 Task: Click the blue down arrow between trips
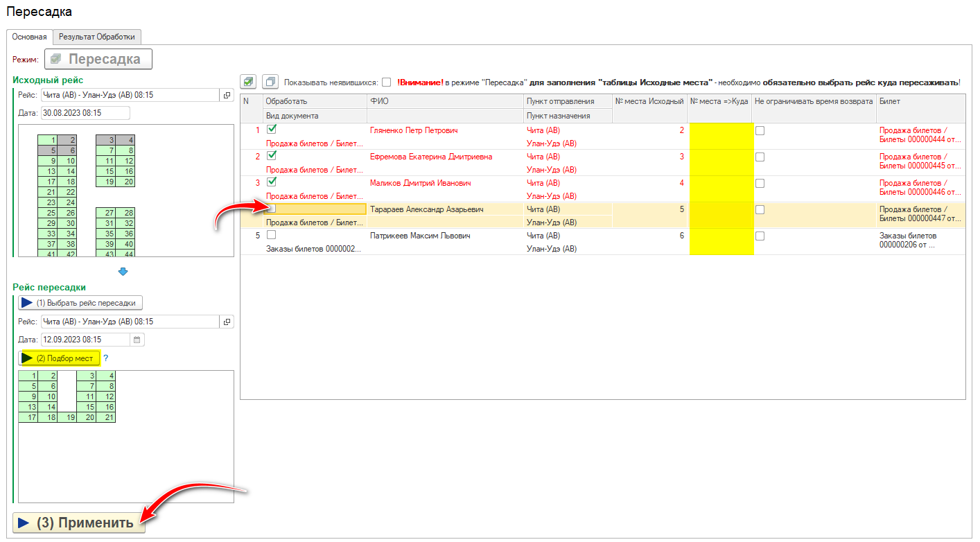click(x=123, y=271)
